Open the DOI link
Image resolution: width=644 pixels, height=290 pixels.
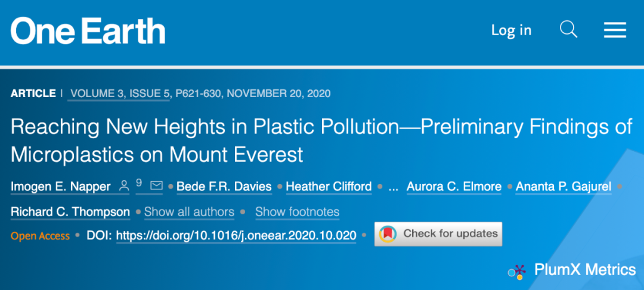pyautogui.click(x=236, y=235)
